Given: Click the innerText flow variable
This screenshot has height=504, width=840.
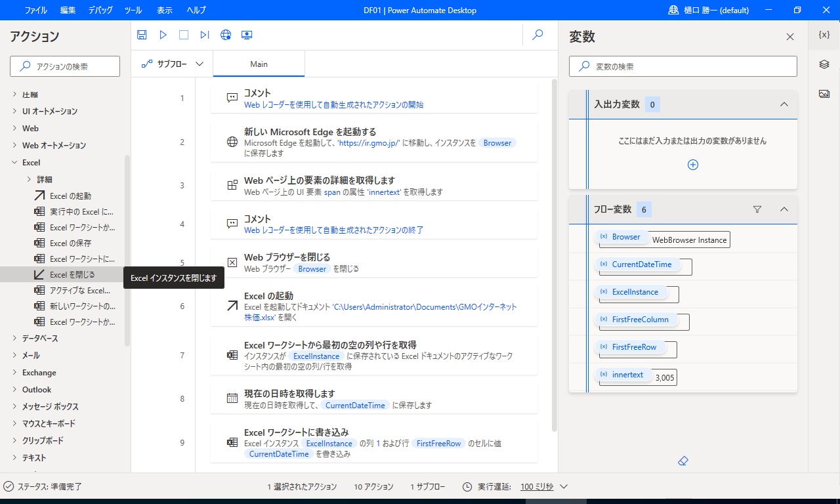Looking at the screenshot, I should click(623, 375).
